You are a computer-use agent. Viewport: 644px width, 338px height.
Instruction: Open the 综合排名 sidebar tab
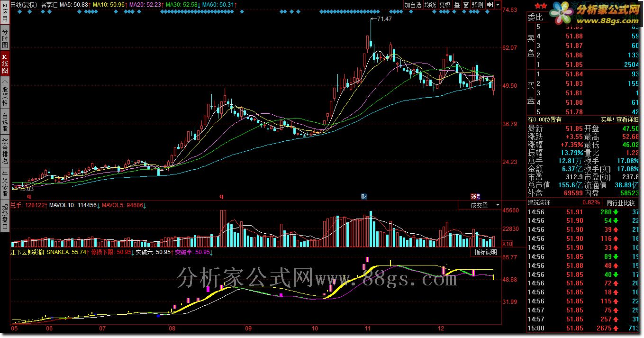5,152
